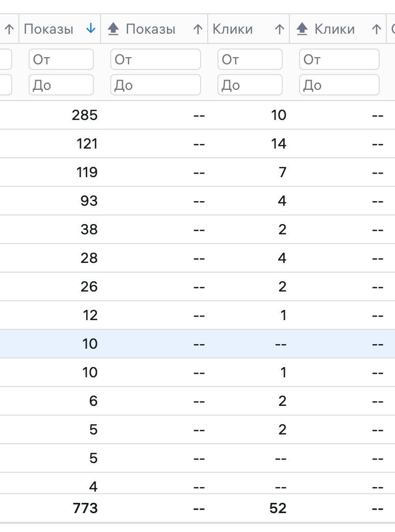Image resolution: width=395 pixels, height=532 pixels.
Task: Select the row with 121 impressions
Action: tap(197, 143)
